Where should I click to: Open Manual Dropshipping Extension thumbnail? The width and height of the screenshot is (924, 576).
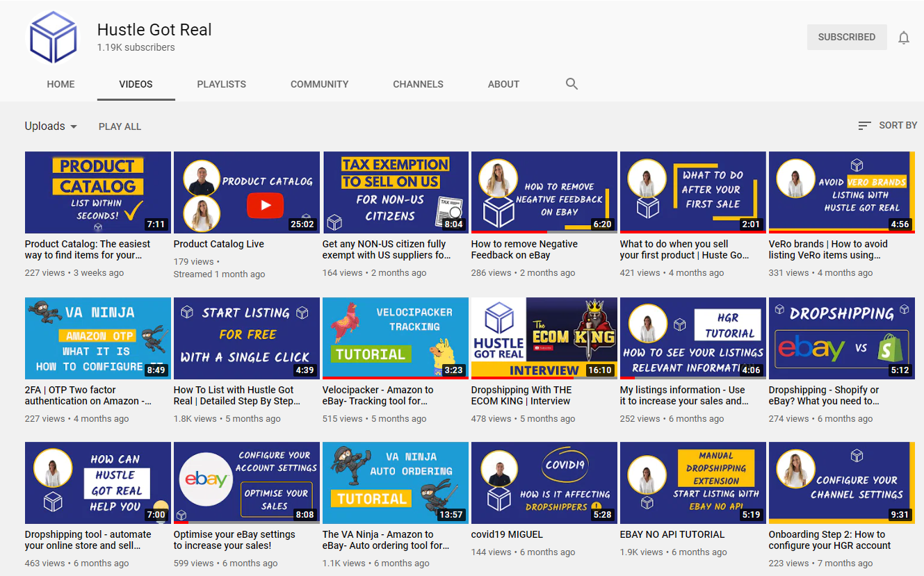(x=693, y=483)
